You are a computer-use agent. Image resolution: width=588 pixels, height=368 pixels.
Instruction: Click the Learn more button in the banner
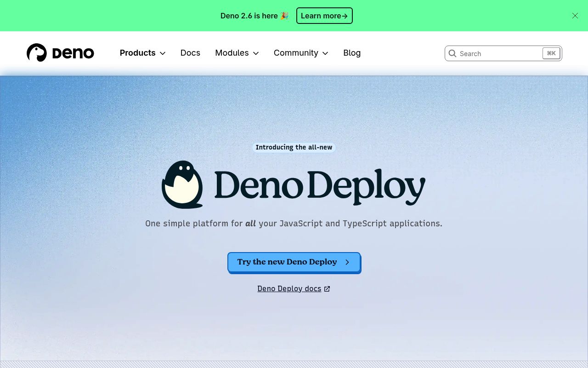[x=324, y=16]
